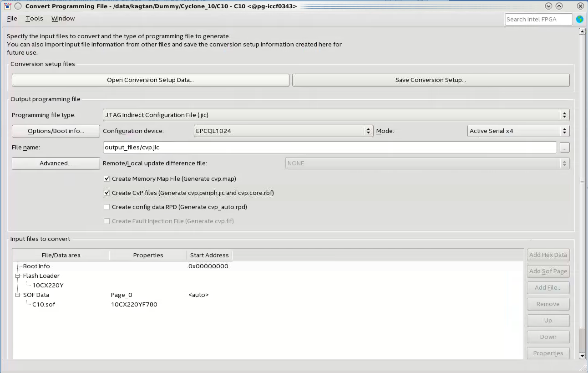Open the Window menu
The width and height of the screenshot is (588, 373).
tap(63, 19)
